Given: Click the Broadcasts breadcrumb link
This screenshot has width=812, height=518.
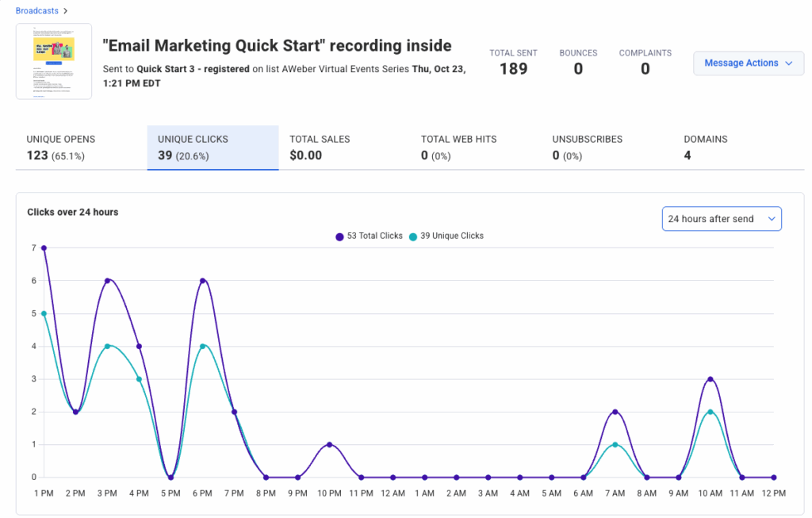Looking at the screenshot, I should point(36,10).
